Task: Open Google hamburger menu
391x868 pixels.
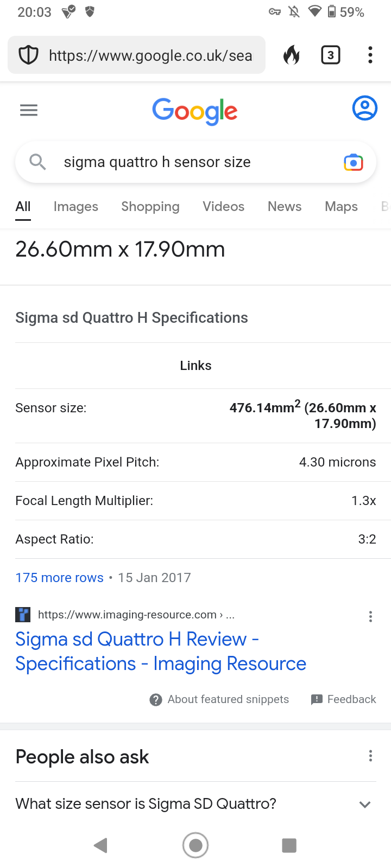Action: tap(29, 111)
